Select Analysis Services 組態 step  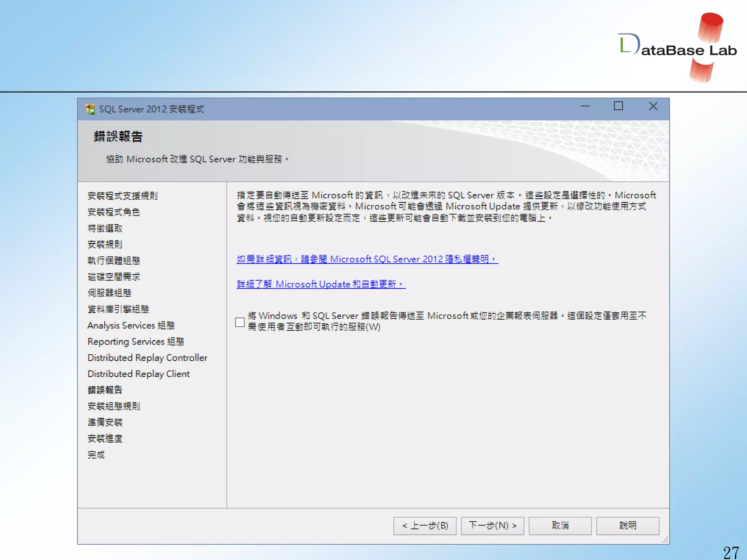(x=131, y=325)
